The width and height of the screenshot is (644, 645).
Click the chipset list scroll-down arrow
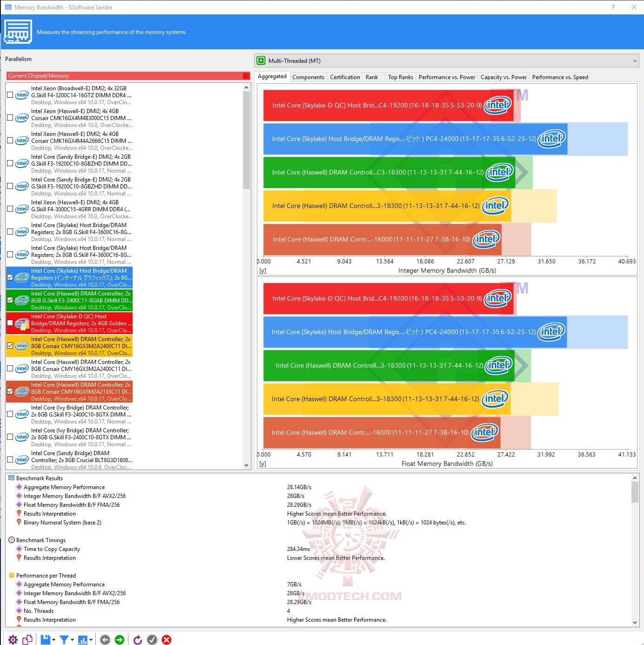247,465
